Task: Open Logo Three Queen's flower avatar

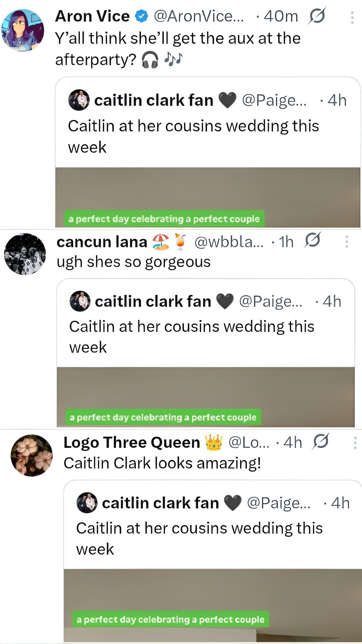Action: [x=31, y=455]
